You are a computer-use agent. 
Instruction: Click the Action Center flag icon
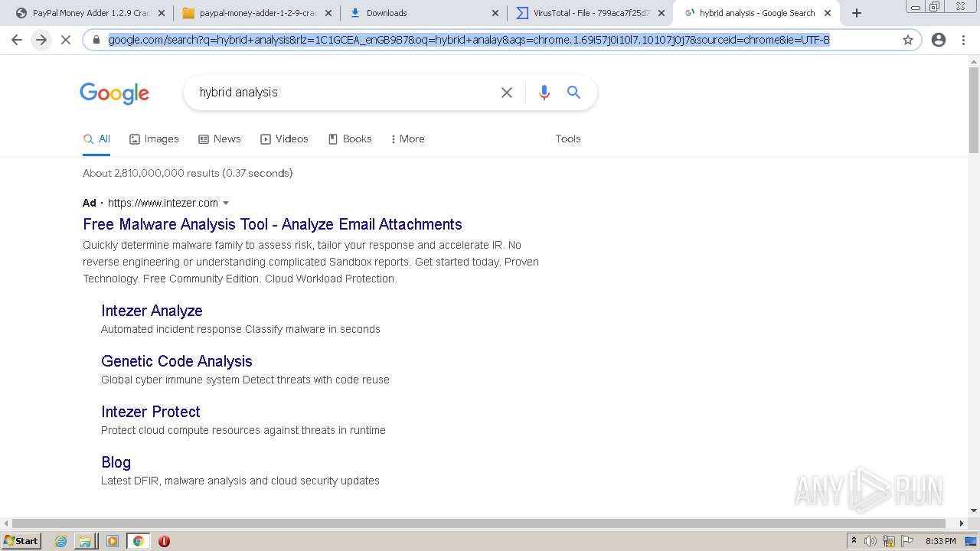pos(906,541)
